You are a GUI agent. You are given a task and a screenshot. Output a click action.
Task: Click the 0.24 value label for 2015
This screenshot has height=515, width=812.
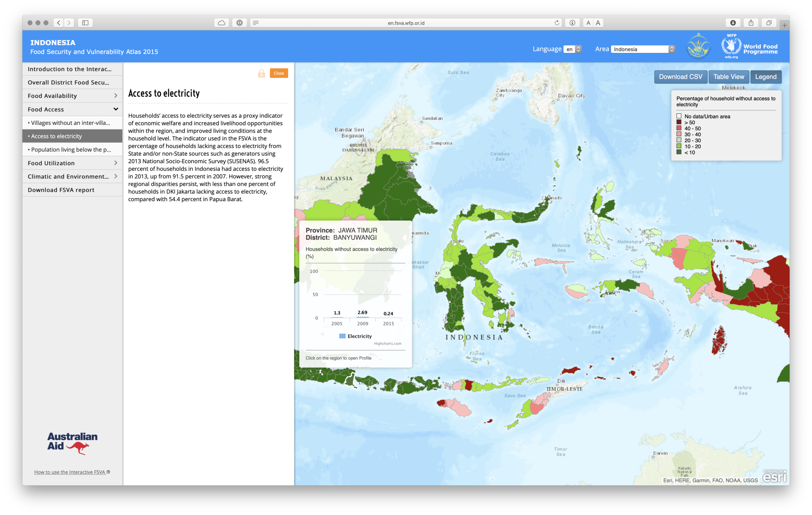(388, 313)
